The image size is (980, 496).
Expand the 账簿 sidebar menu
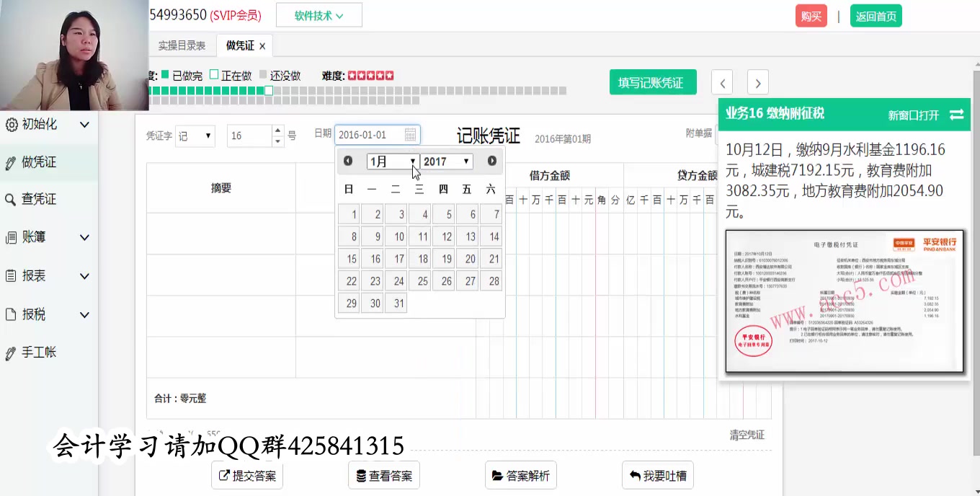coord(84,236)
